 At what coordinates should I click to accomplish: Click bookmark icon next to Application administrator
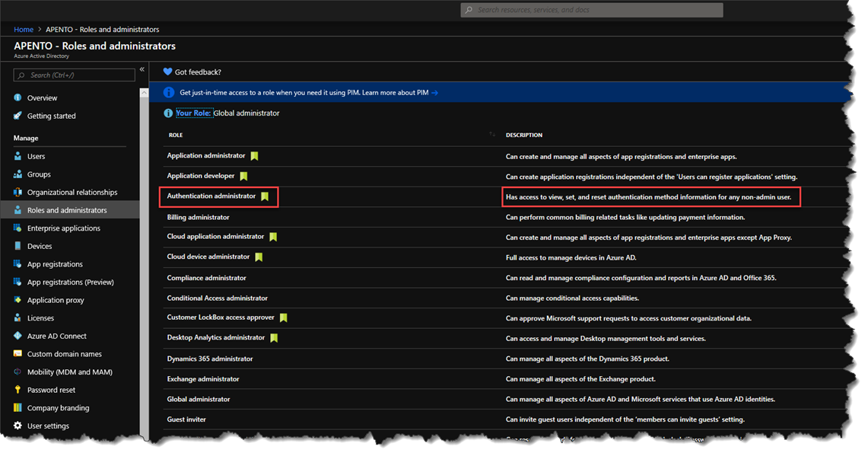[x=255, y=156]
